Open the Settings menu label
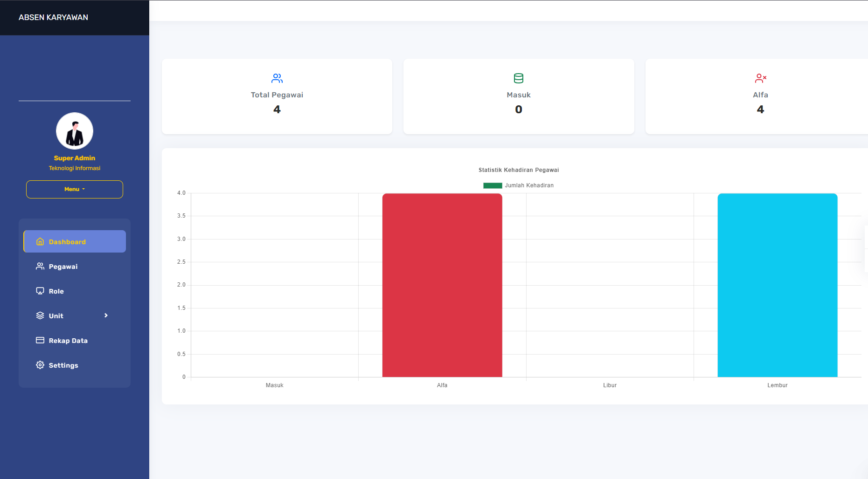 point(63,365)
